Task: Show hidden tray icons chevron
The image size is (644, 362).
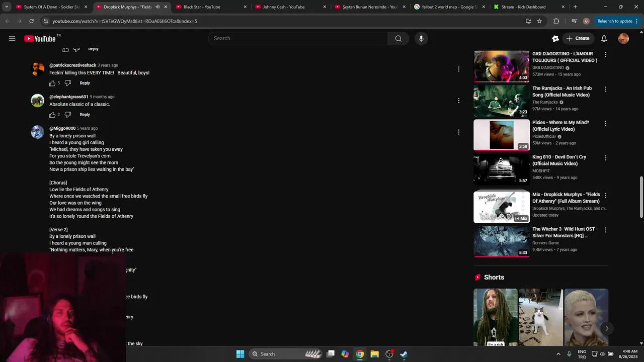Action: pyautogui.click(x=558, y=354)
